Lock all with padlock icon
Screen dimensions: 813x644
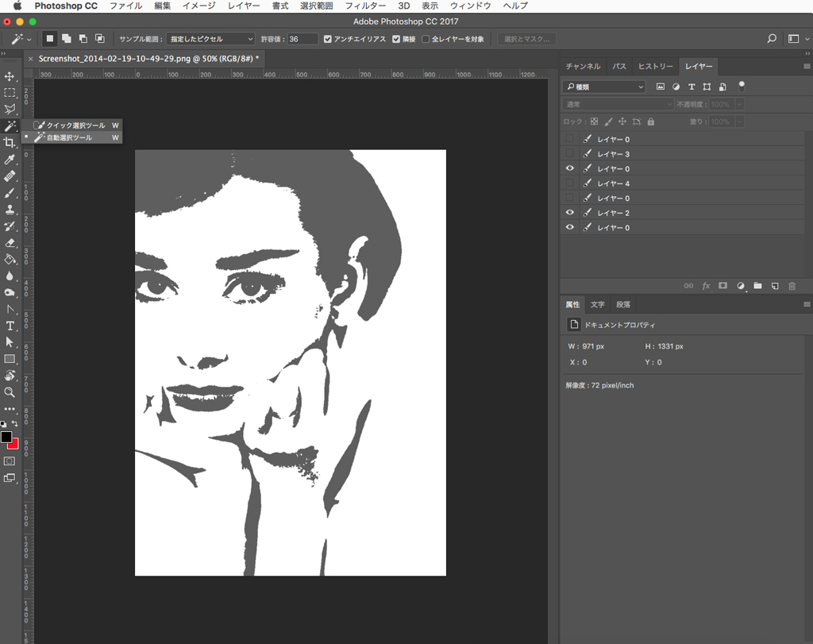651,121
